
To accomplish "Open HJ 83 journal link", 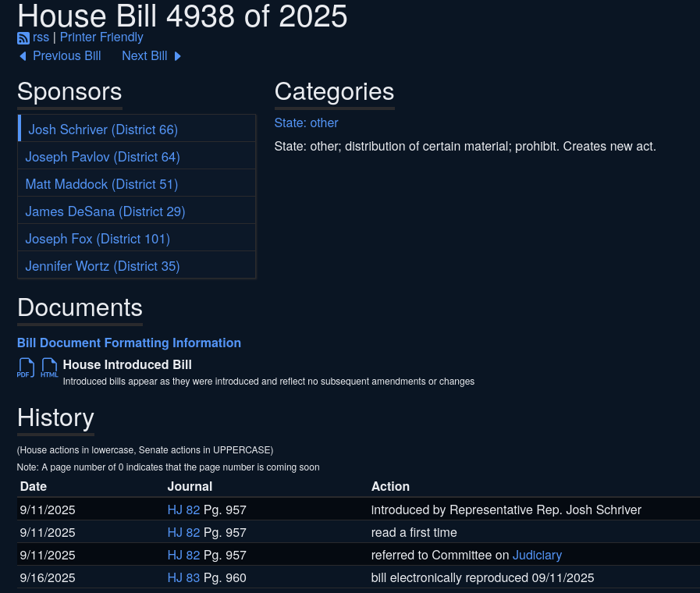I will pyautogui.click(x=183, y=578).
